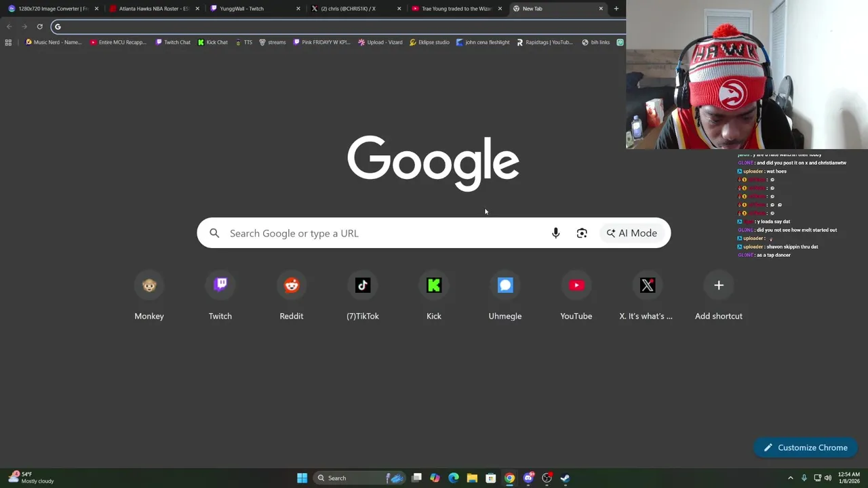This screenshot has height=488, width=868.
Task: Open TTS bookmark
Action: click(244, 42)
